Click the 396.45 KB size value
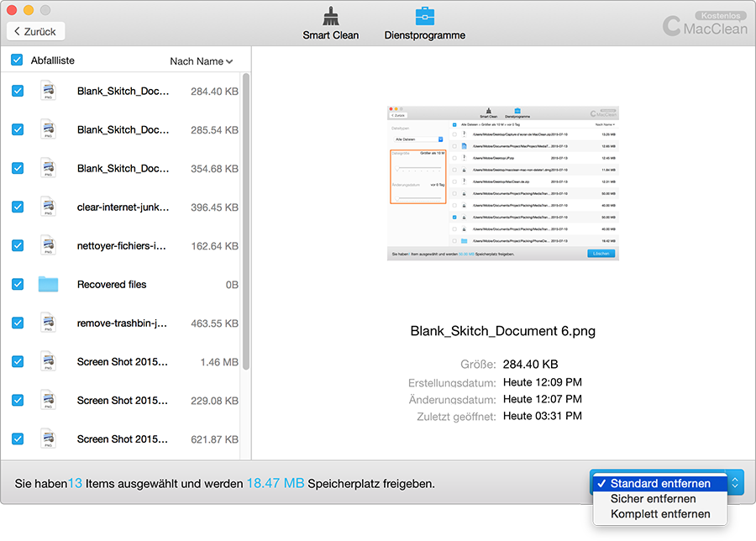The height and width of the screenshot is (541, 756). (x=214, y=207)
